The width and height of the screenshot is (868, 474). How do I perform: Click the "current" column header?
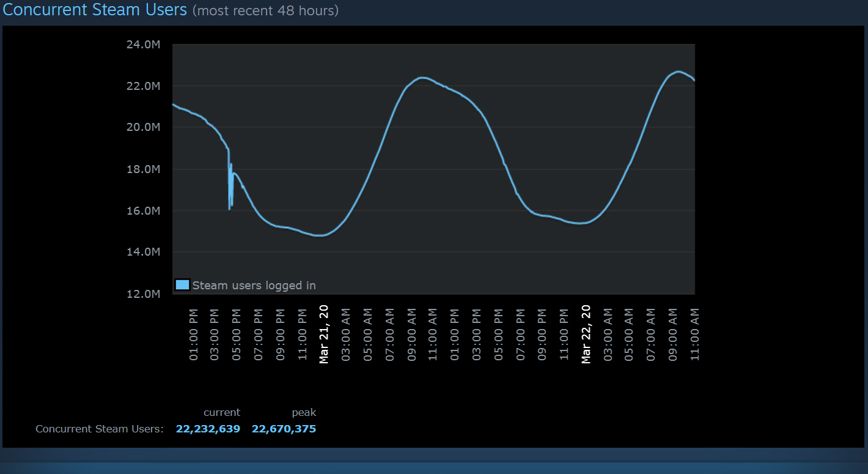(222, 412)
